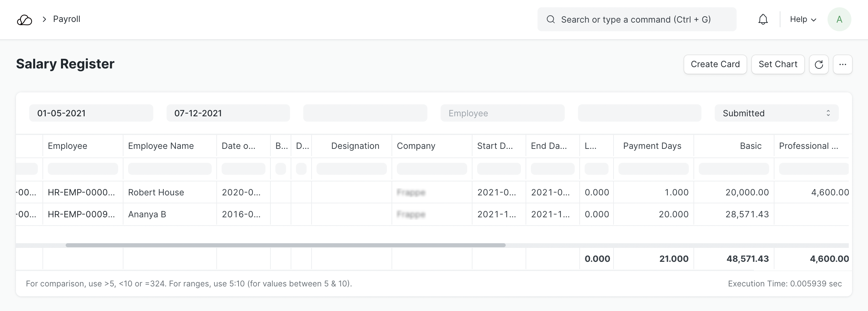This screenshot has height=311, width=868.
Task: Click the To date field 07-12-2021
Action: [228, 113]
